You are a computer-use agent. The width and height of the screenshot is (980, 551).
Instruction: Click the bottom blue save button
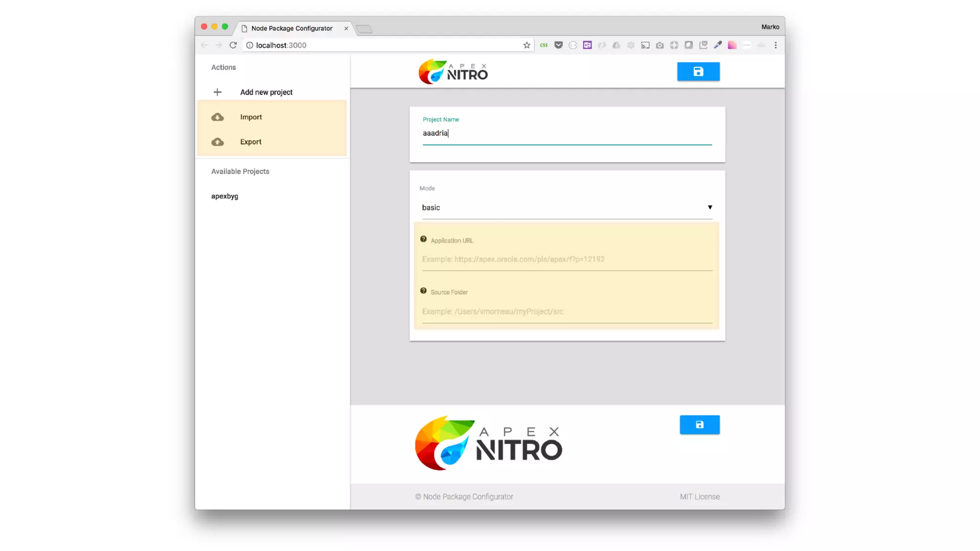pos(699,425)
